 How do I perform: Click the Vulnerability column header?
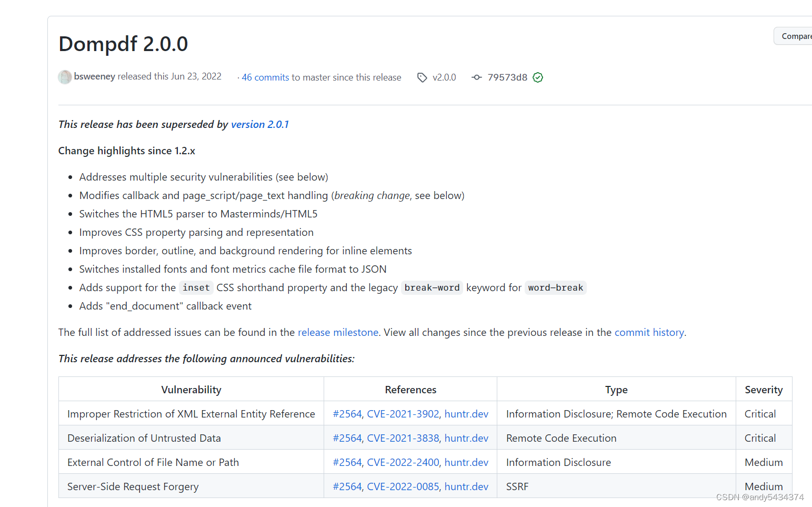191,390
